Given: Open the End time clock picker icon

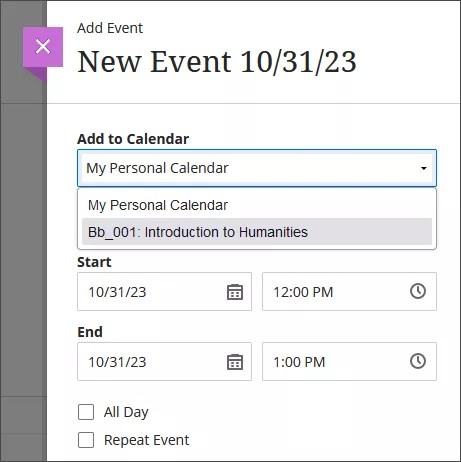Looking at the screenshot, I should pyautogui.click(x=418, y=361).
